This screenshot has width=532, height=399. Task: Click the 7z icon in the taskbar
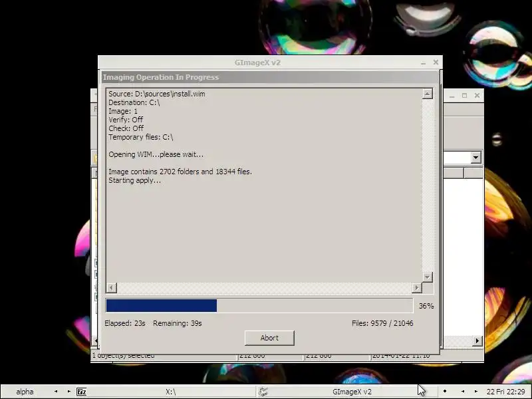pyautogui.click(x=81, y=392)
